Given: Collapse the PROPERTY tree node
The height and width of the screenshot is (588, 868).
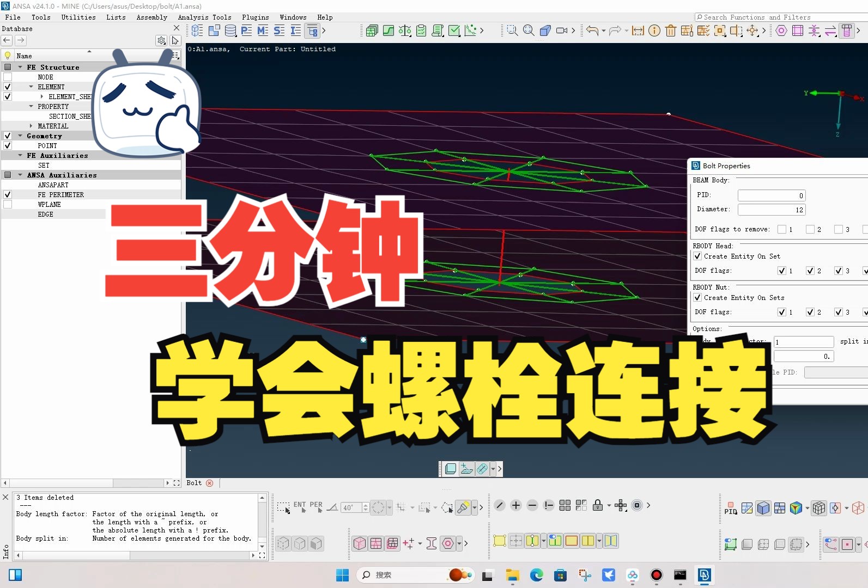Looking at the screenshot, I should [x=31, y=106].
